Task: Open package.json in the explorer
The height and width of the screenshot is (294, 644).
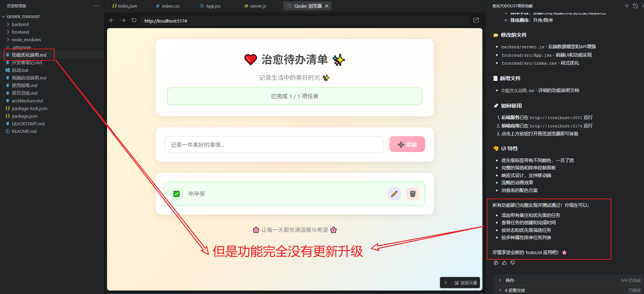Action: point(25,116)
